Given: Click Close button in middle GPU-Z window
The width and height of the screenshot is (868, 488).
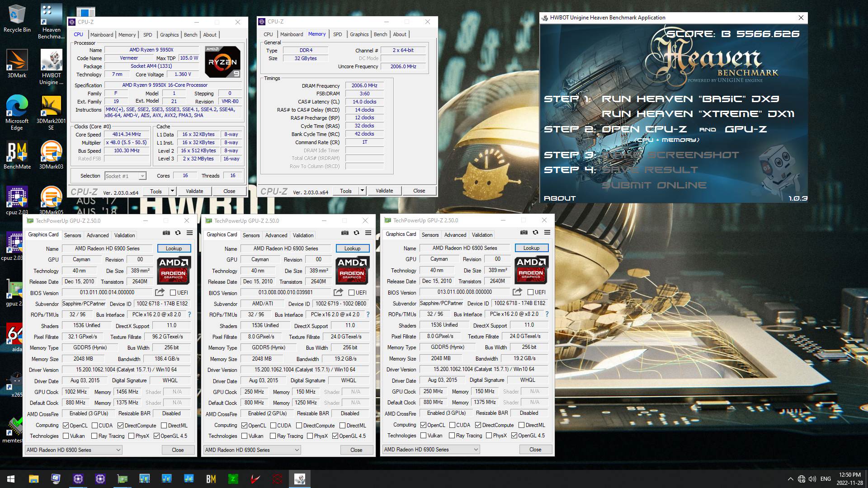Looking at the screenshot, I should (356, 450).
